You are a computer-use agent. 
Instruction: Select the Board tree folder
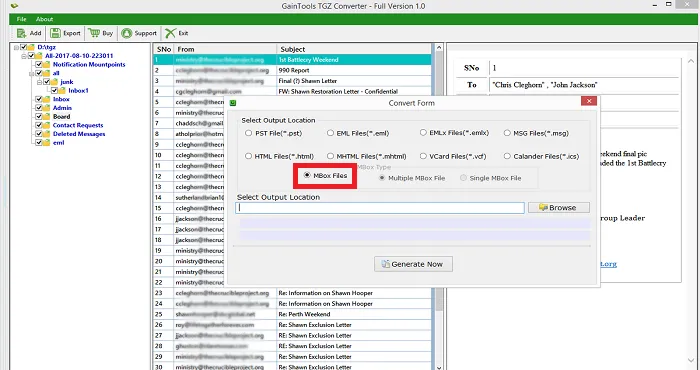click(x=62, y=116)
